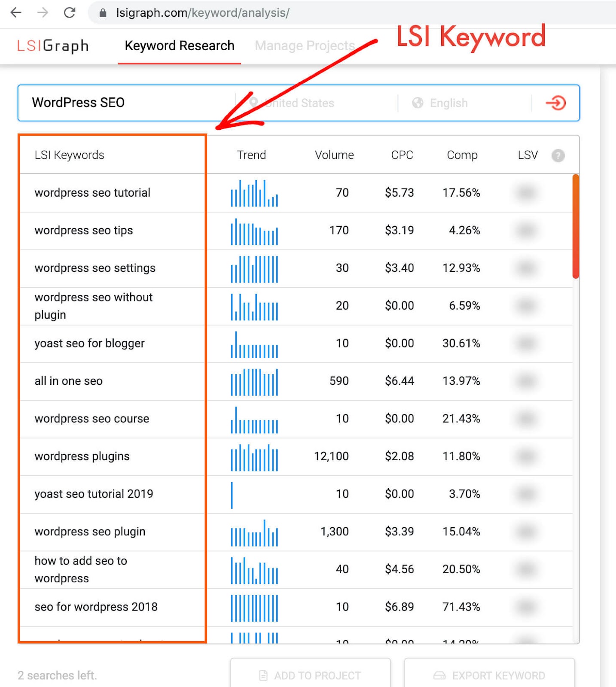Click the '2 searches left.' text

[x=57, y=675]
